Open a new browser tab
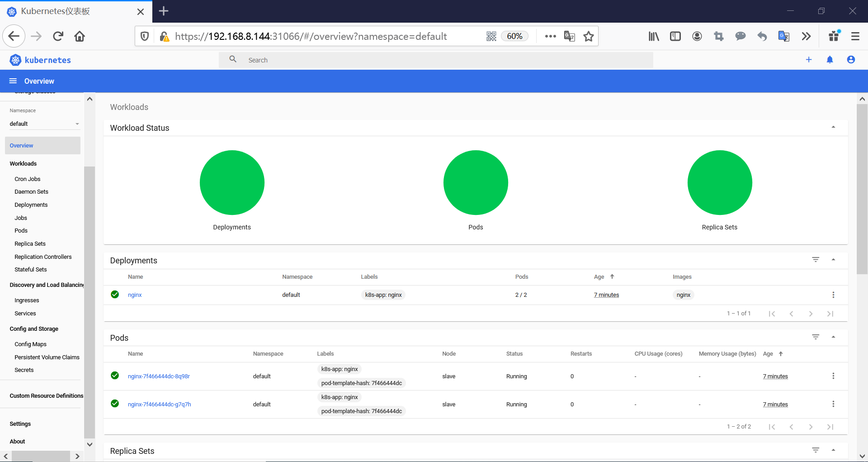Viewport: 868px width, 462px height. (164, 11)
